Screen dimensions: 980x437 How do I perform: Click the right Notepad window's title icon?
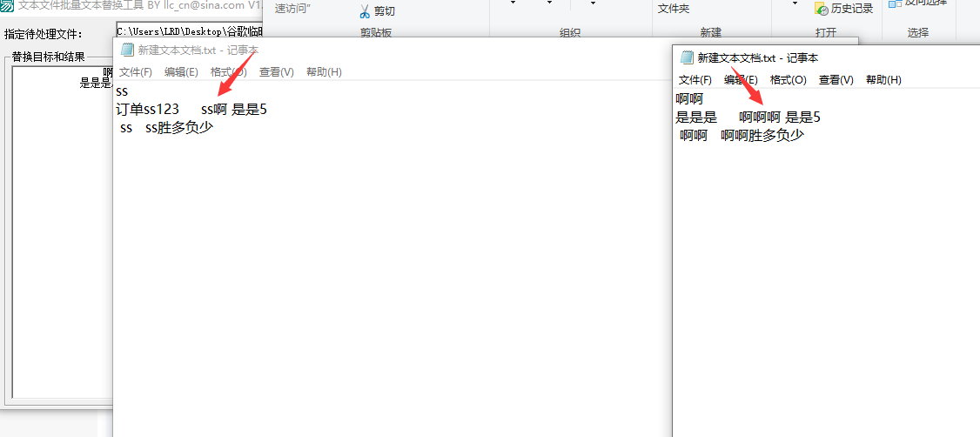(687, 58)
